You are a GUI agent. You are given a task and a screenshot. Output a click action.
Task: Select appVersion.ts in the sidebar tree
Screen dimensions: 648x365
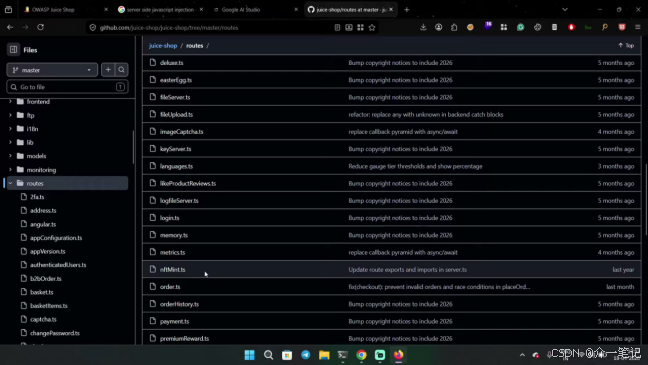point(48,251)
